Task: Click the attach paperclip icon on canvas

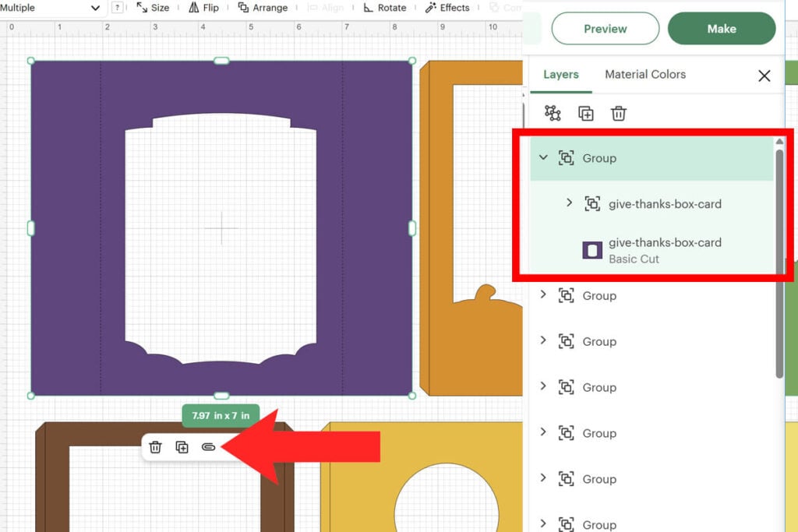Action: click(208, 446)
